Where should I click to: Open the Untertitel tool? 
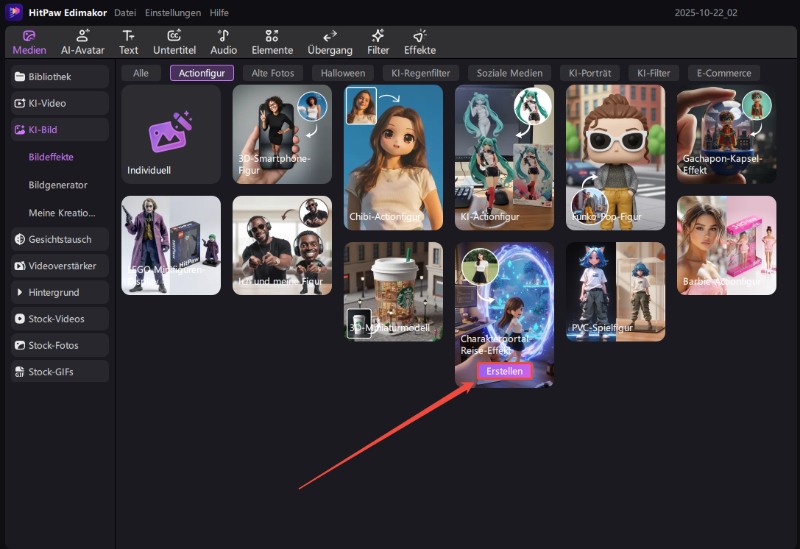tap(174, 41)
